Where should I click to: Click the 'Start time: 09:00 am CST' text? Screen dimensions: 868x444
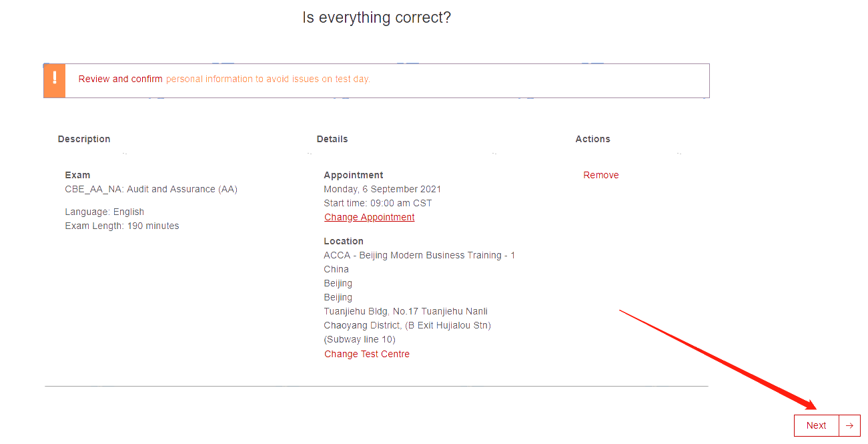click(x=378, y=203)
